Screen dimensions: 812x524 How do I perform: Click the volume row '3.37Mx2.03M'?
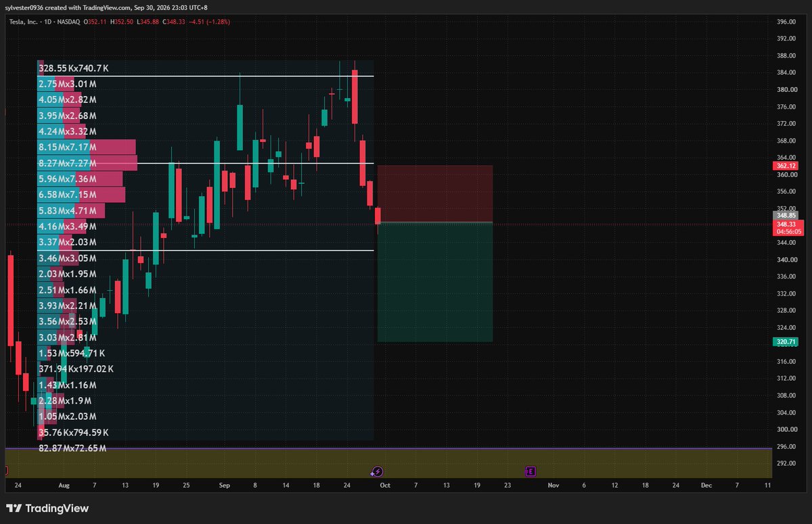pos(68,242)
